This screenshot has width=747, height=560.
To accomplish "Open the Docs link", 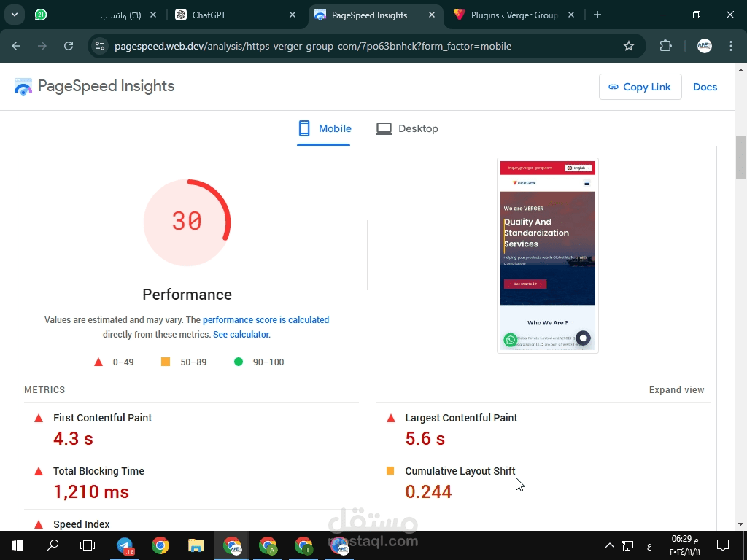I will pyautogui.click(x=705, y=87).
